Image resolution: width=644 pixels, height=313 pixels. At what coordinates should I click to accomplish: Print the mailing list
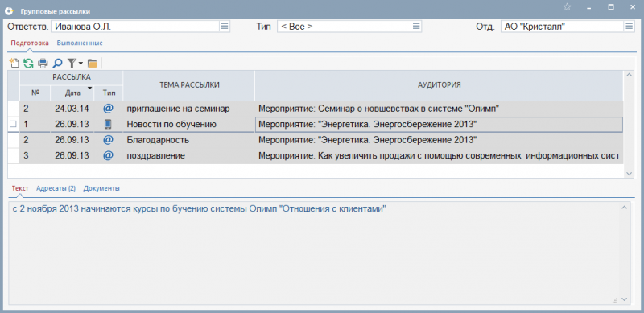(43, 64)
